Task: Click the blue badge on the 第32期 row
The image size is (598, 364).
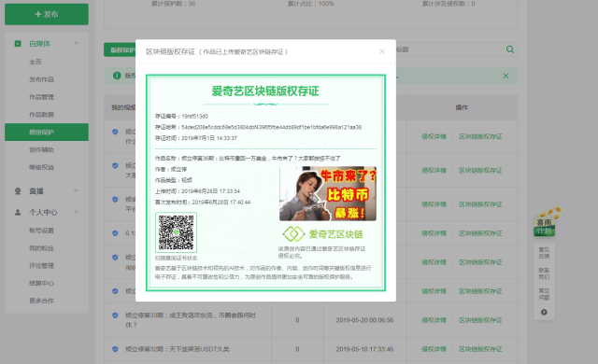Action: (115, 349)
